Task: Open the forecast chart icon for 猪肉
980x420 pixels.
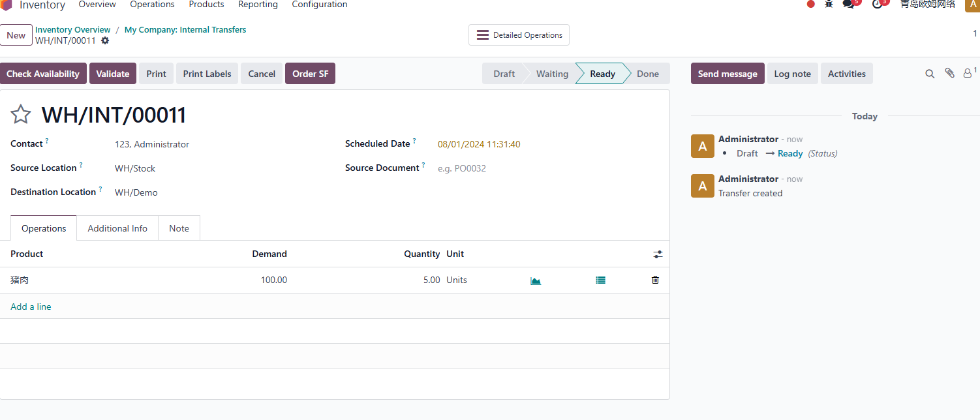Action: click(x=536, y=280)
